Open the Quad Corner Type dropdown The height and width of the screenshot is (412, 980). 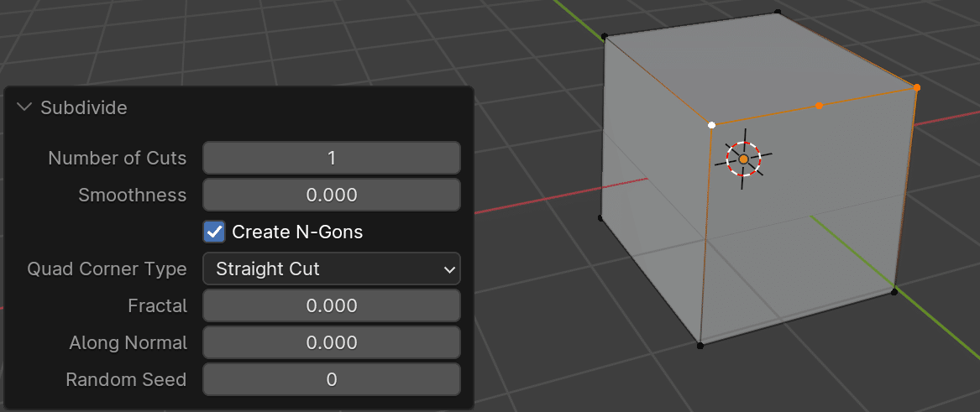(x=331, y=269)
